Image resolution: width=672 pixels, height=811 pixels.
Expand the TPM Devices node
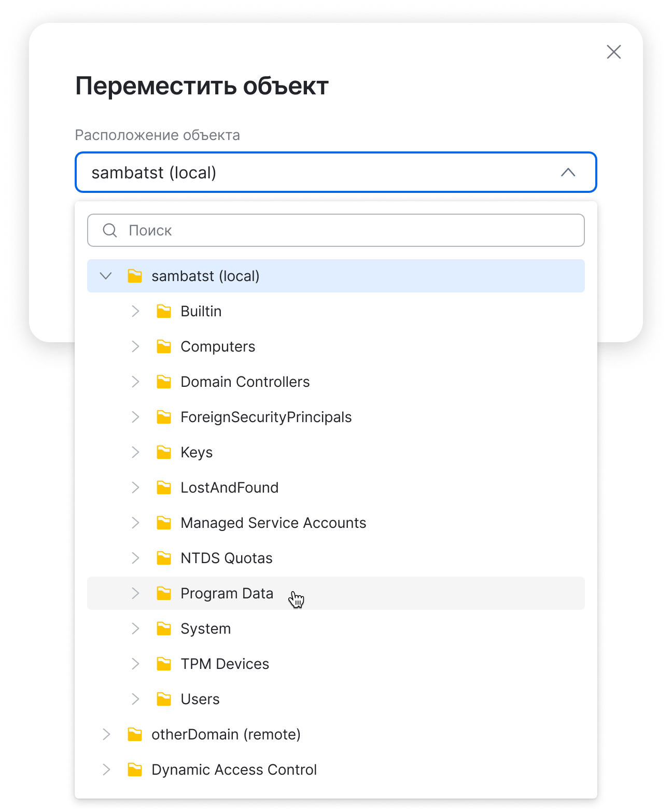click(x=135, y=664)
